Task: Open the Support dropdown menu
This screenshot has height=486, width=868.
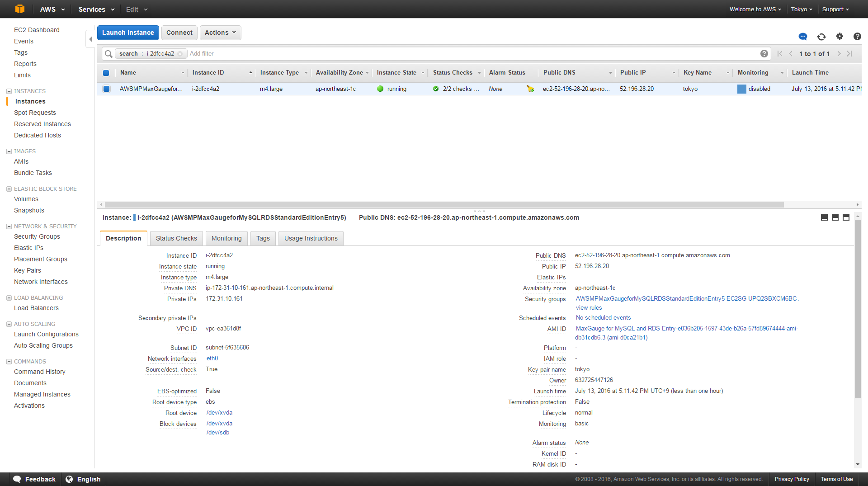Action: [x=835, y=9]
